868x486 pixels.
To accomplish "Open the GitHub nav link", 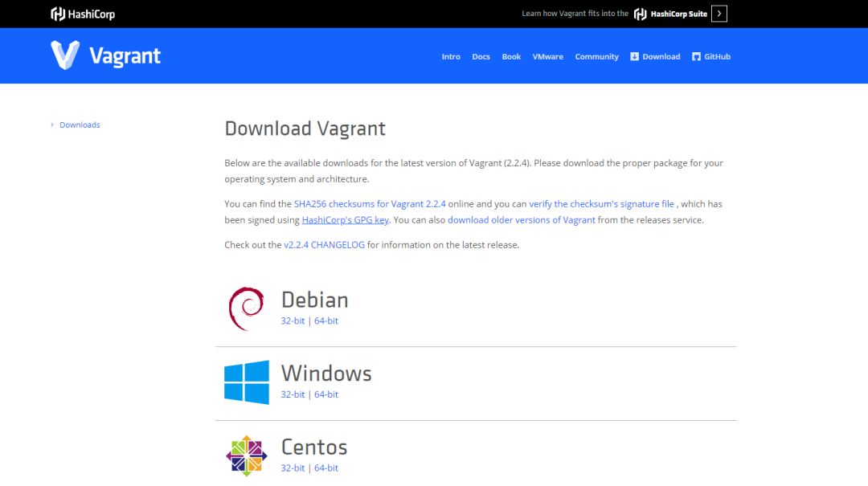I will click(710, 56).
